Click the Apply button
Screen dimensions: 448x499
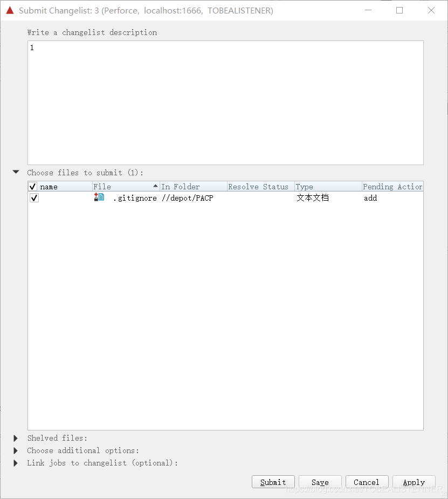point(414,482)
